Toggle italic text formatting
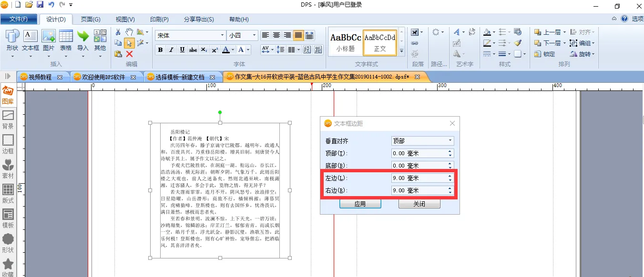 click(171, 50)
